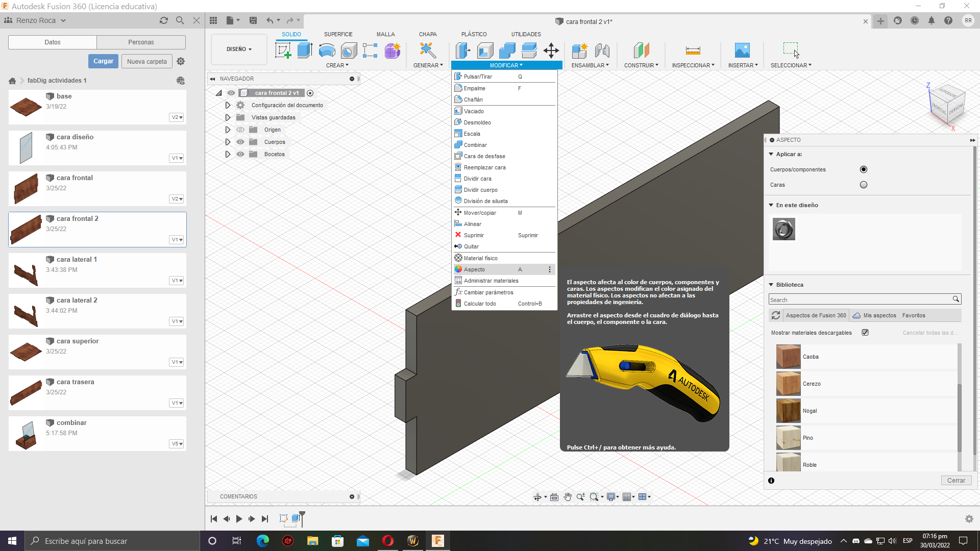Image resolution: width=980 pixels, height=551 pixels.
Task: Uncheck Mostrar materiales descargables checkbox
Action: (865, 333)
